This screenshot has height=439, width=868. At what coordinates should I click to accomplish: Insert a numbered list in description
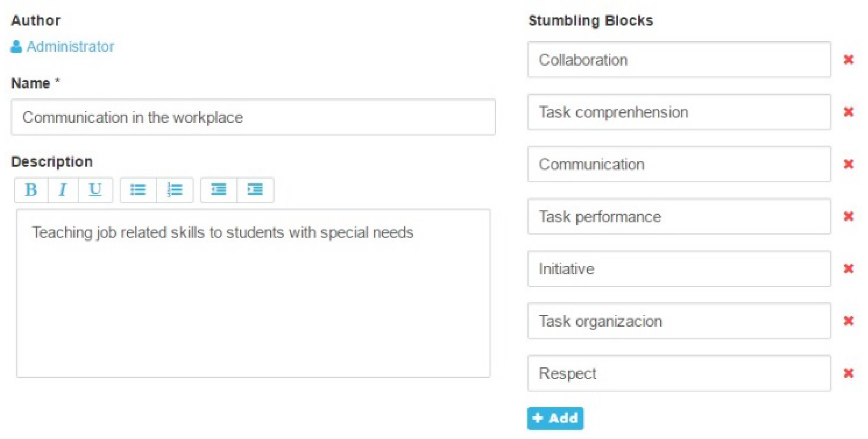(x=175, y=190)
